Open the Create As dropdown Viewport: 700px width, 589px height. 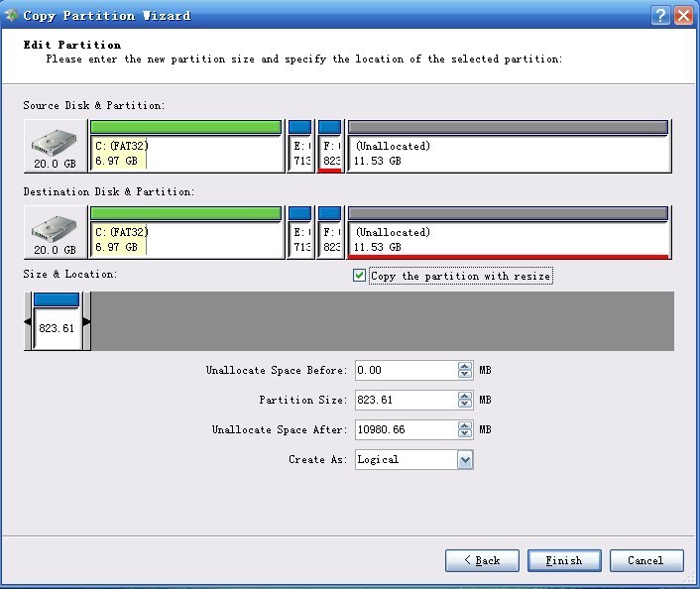pos(465,460)
